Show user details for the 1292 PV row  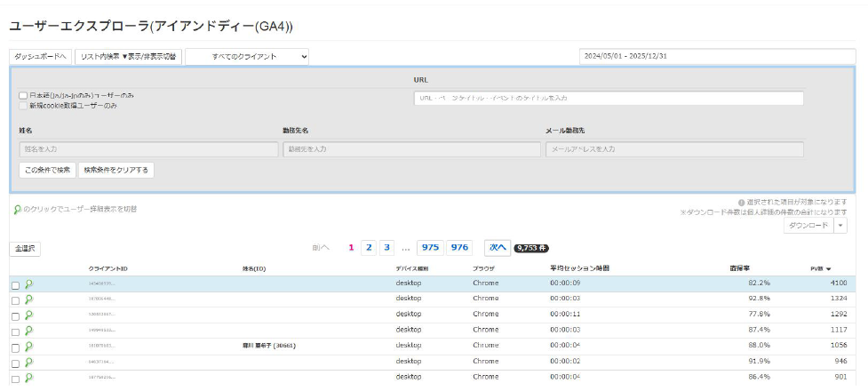pos(29,315)
